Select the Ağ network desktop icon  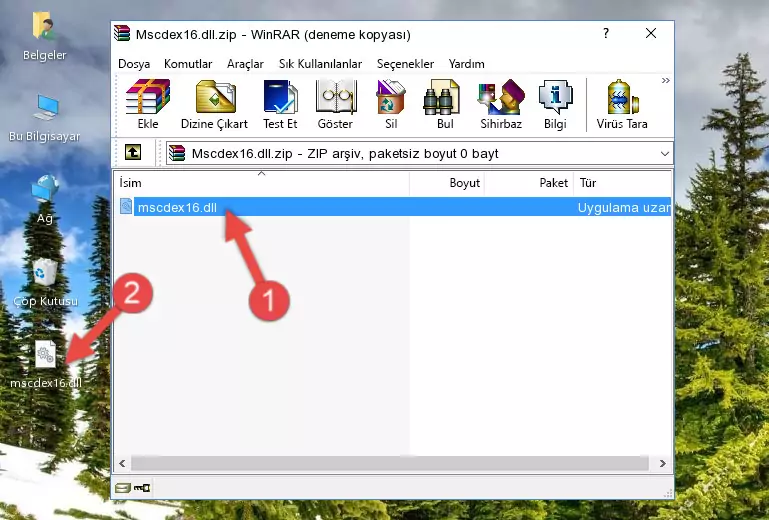tap(45, 199)
